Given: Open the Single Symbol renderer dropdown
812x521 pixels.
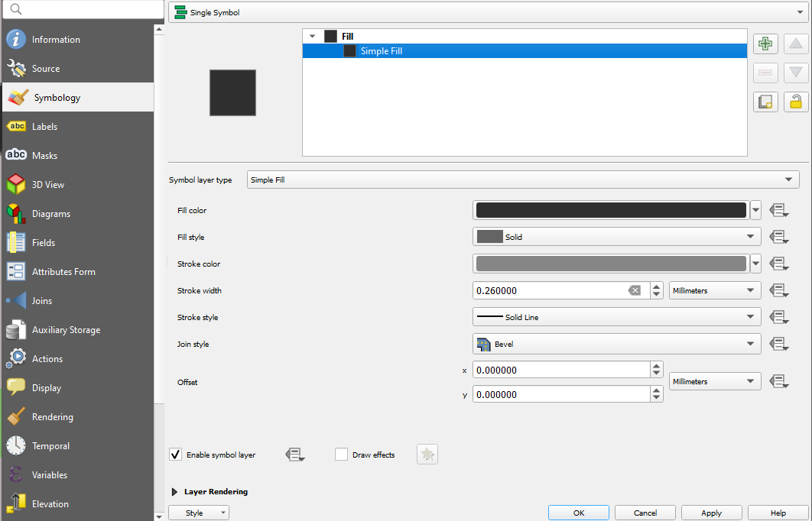Looking at the screenshot, I should point(488,12).
